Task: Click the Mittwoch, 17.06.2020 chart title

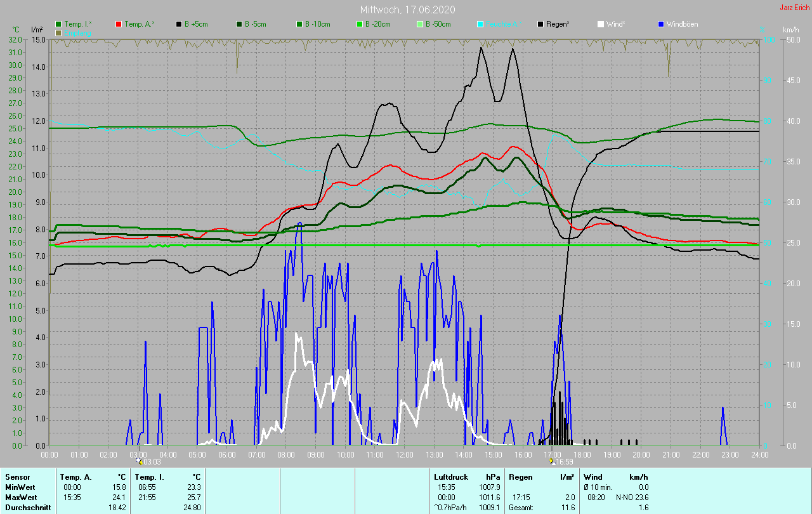Action: (x=407, y=10)
